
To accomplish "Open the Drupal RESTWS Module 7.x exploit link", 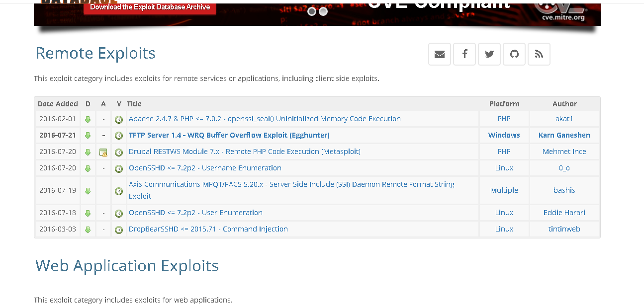I will click(x=244, y=152).
